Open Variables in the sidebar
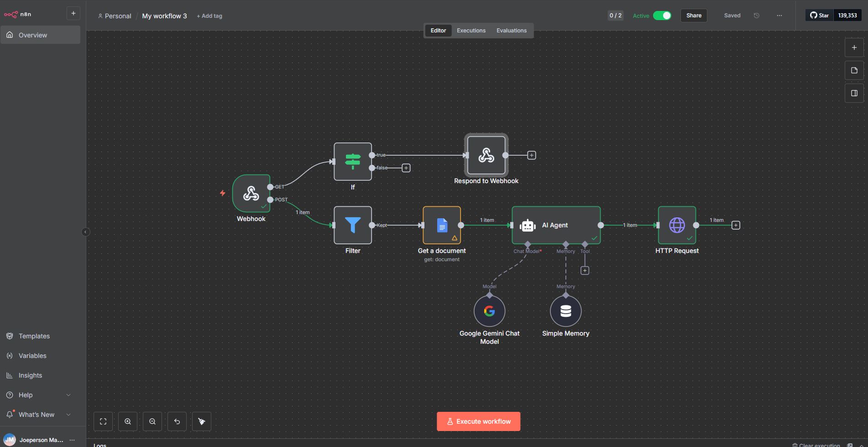This screenshot has height=447, width=868. (x=40, y=356)
